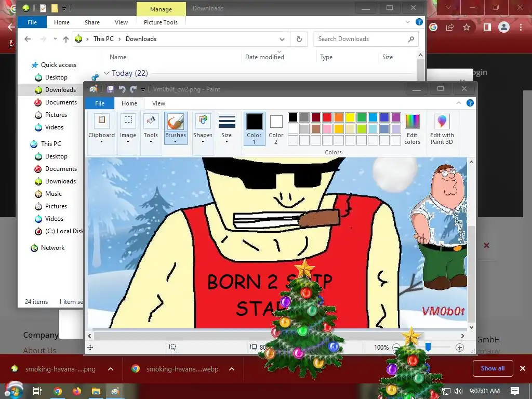Click the Chrome share page icon

click(450, 27)
